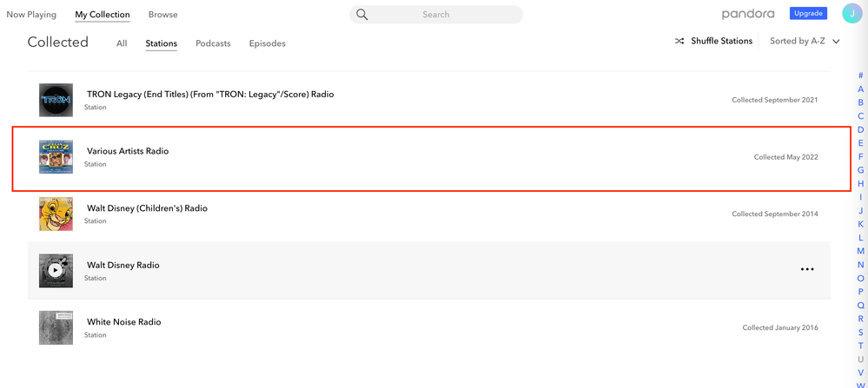The height and width of the screenshot is (388, 868).
Task: Expand the Sorted by A-Z dropdown
Action: (805, 41)
